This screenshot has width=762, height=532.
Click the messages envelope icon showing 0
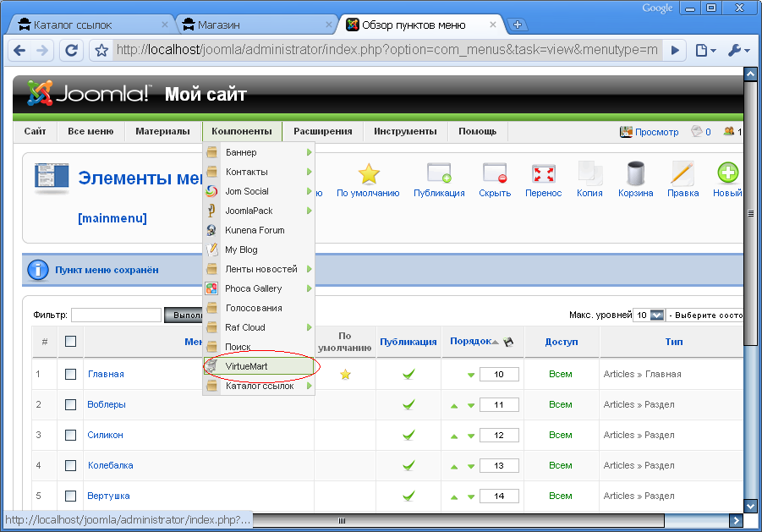696,131
